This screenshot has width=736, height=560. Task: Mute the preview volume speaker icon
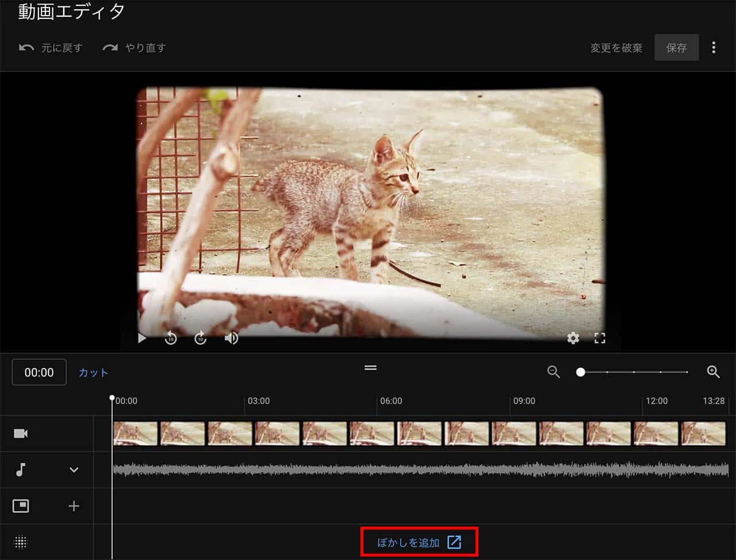coord(231,338)
